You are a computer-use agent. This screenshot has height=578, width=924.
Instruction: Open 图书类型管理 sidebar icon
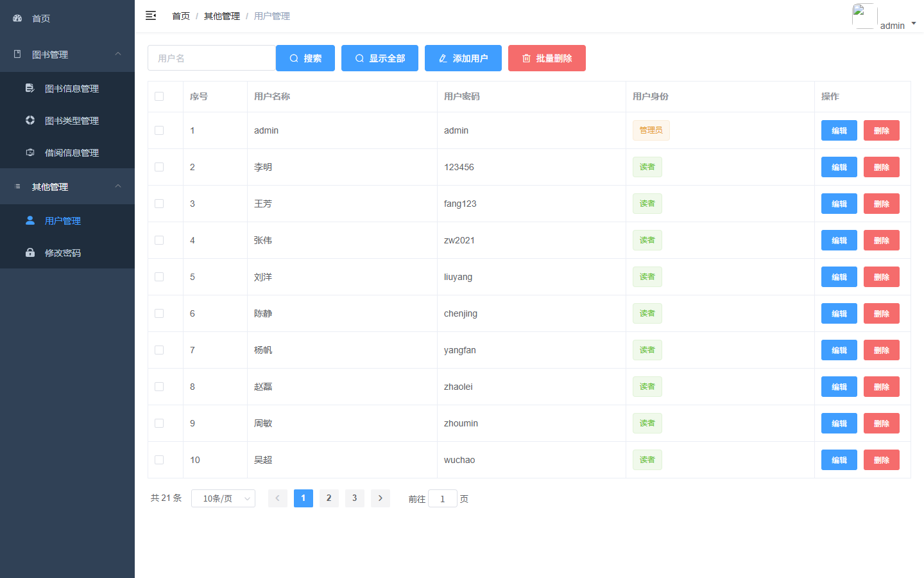[x=30, y=120]
